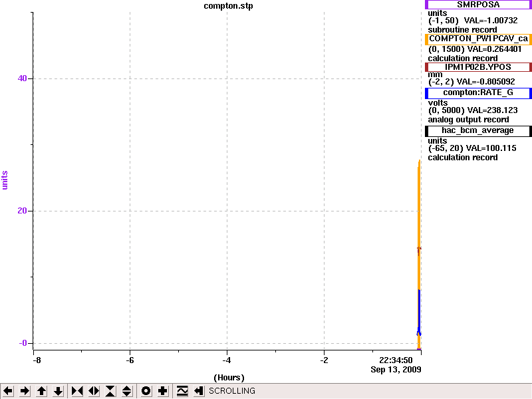Click the compton.stp plot title
Screen dimensions: 532x399
[x=228, y=6]
